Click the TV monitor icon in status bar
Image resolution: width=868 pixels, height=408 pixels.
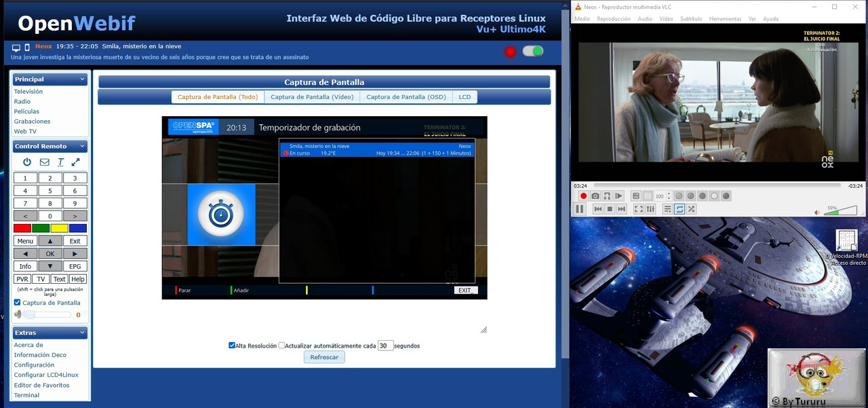coord(16,48)
